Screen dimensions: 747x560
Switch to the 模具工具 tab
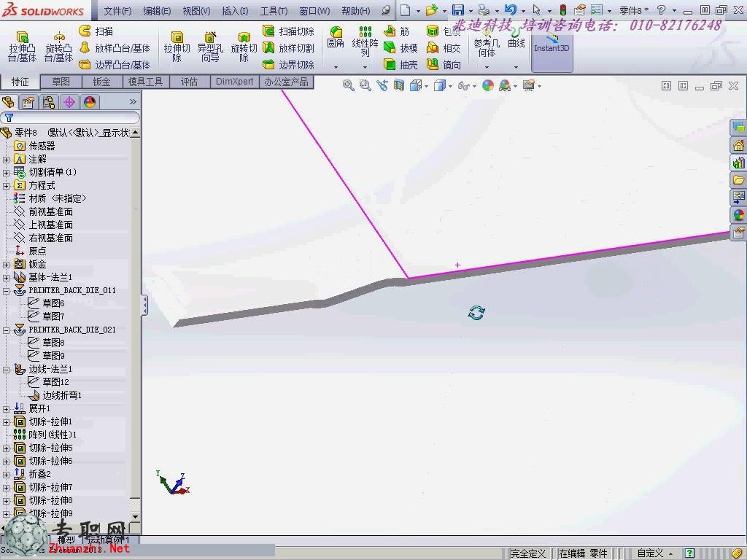pyautogui.click(x=146, y=82)
